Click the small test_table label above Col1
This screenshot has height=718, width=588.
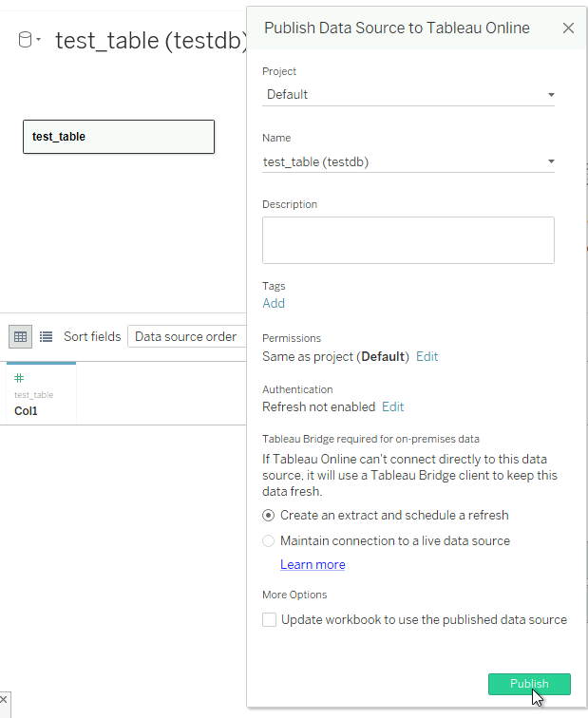[33, 395]
